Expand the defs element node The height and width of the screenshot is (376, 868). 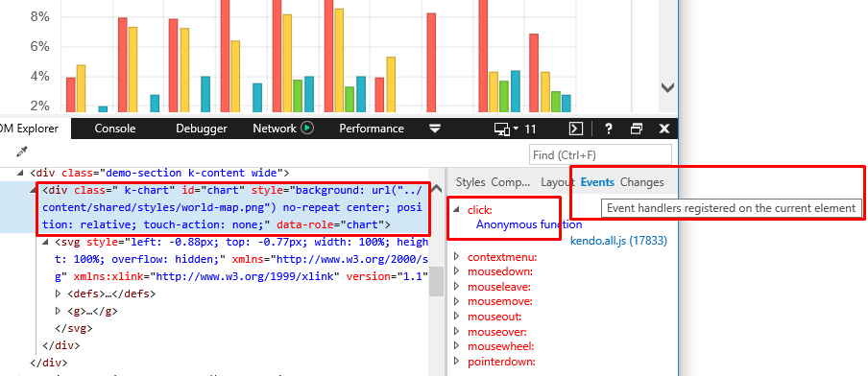[60, 294]
